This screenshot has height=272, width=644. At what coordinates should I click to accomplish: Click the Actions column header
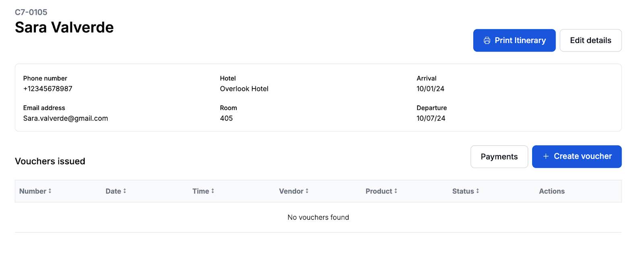[551, 192]
